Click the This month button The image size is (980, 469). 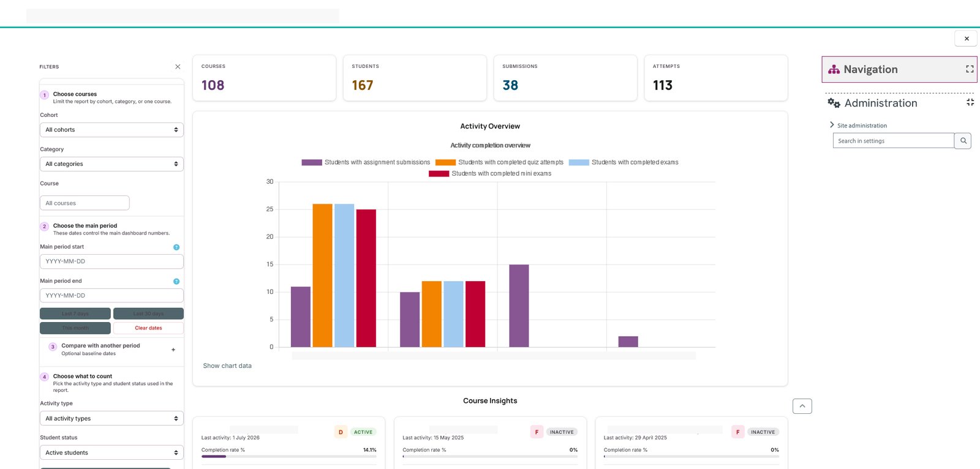pyautogui.click(x=75, y=328)
